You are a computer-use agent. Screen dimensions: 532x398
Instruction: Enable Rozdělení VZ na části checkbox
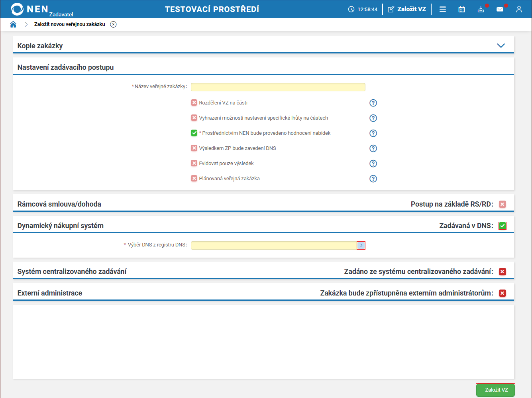pos(194,102)
